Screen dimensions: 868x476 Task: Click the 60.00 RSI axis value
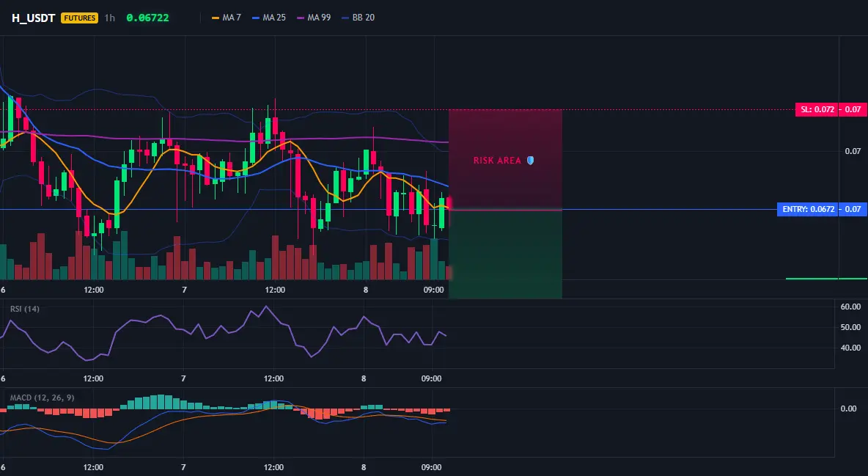pyautogui.click(x=850, y=307)
